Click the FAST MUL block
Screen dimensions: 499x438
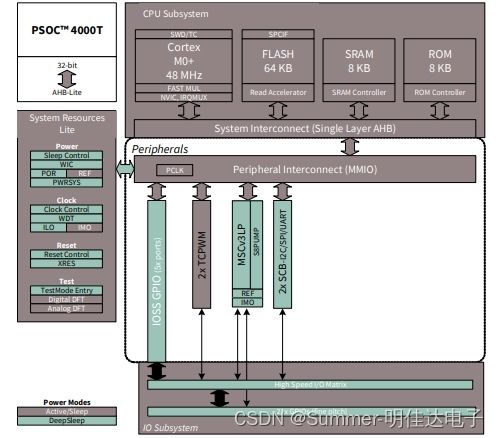pos(184,88)
